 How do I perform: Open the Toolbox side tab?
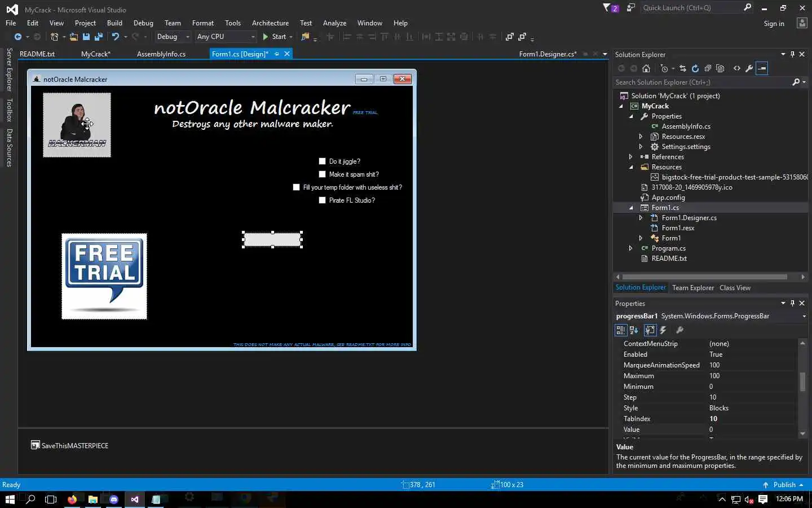coord(9,110)
